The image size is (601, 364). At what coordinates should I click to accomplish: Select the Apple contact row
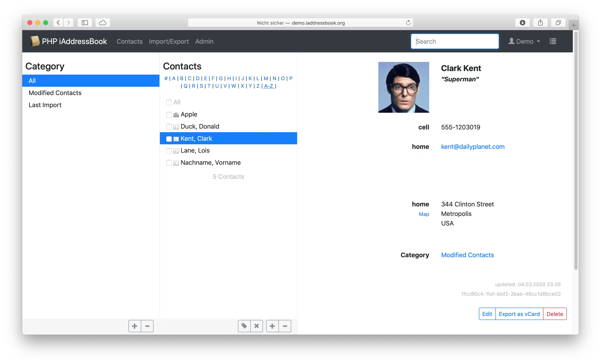pos(228,114)
